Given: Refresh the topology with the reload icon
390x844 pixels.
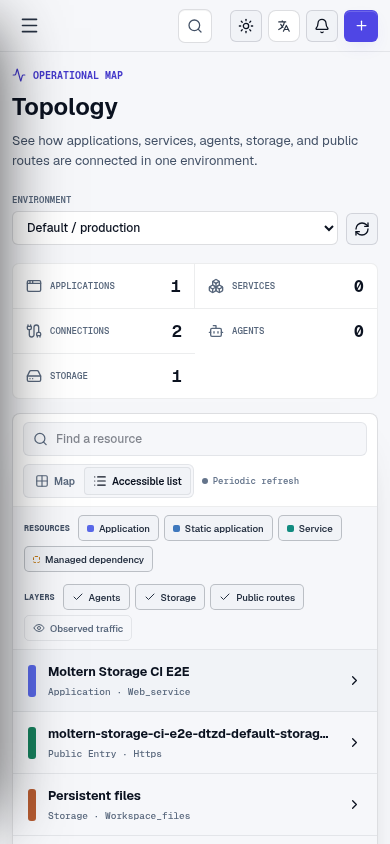Looking at the screenshot, I should click(362, 229).
